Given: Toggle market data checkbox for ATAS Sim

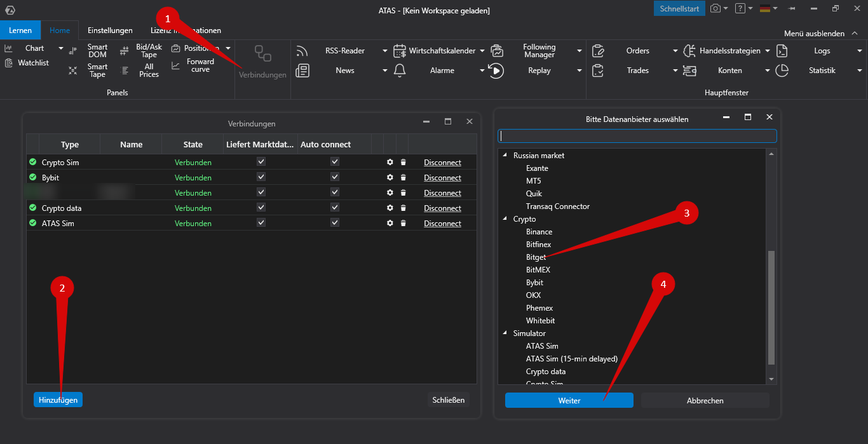Looking at the screenshot, I should [x=261, y=223].
